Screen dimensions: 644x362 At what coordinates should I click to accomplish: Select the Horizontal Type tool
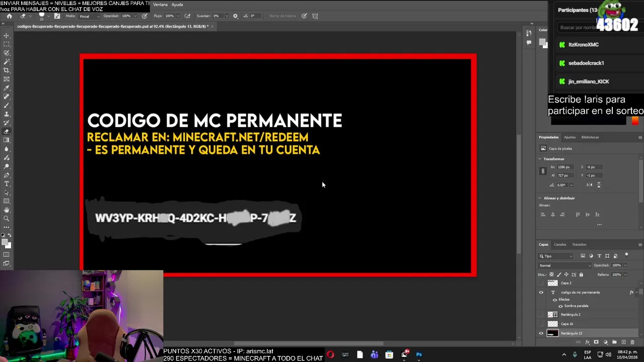(x=7, y=184)
